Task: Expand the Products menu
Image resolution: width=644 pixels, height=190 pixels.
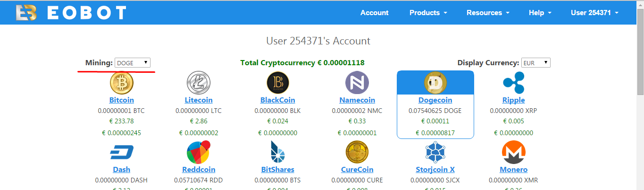Action: [x=428, y=13]
